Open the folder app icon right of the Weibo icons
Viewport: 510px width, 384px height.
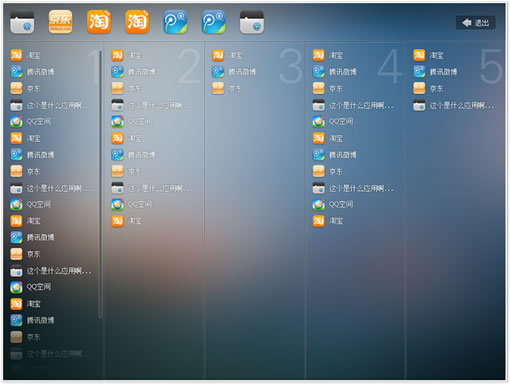click(x=252, y=22)
